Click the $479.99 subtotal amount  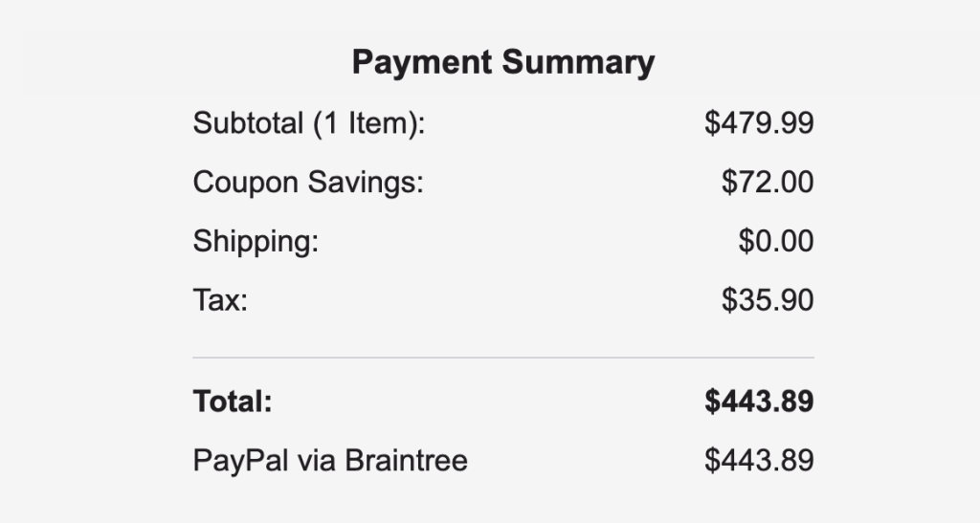pyautogui.click(x=759, y=123)
